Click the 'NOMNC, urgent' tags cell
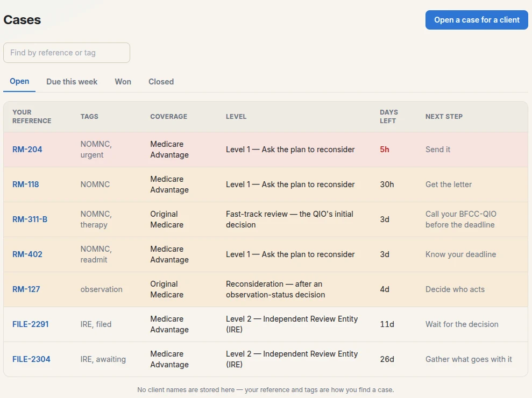 click(96, 150)
